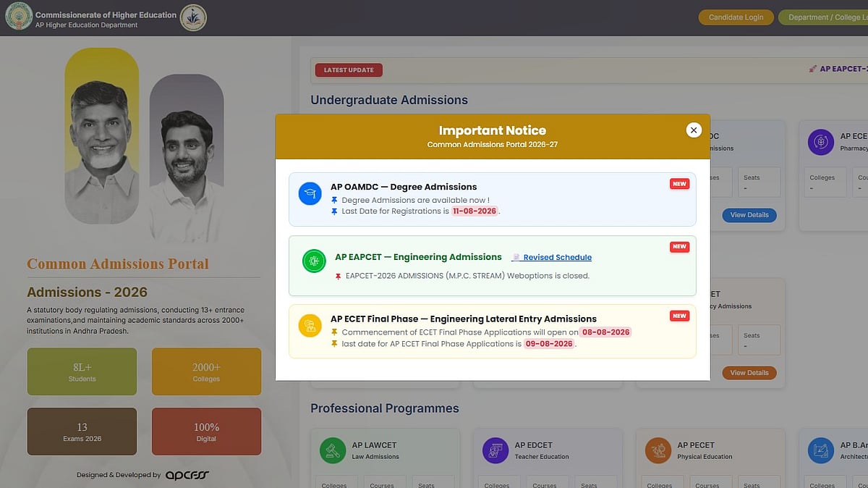Click the 11-08-2026 registration date
Viewport: 868px width, 488px height.
pos(475,211)
